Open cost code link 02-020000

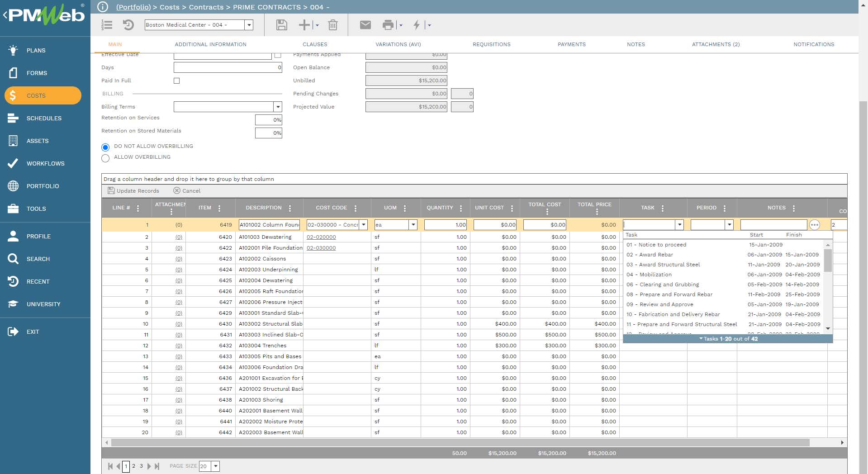(x=321, y=237)
